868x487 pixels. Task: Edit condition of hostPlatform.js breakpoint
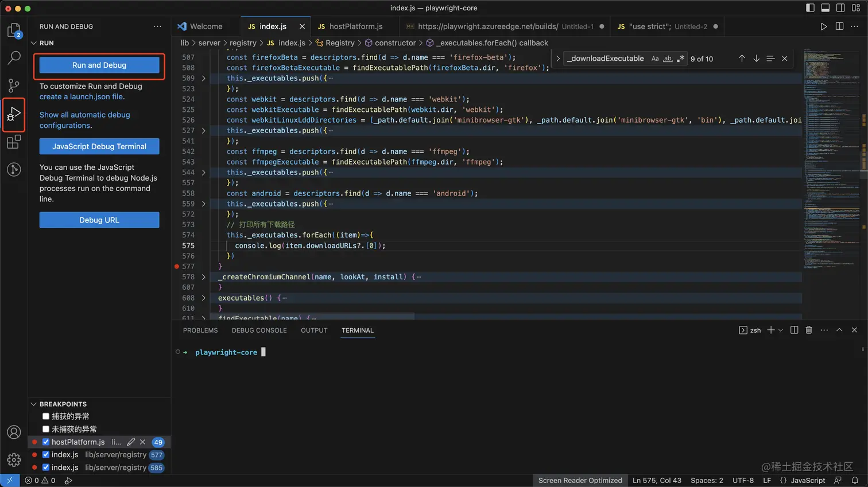tap(131, 442)
